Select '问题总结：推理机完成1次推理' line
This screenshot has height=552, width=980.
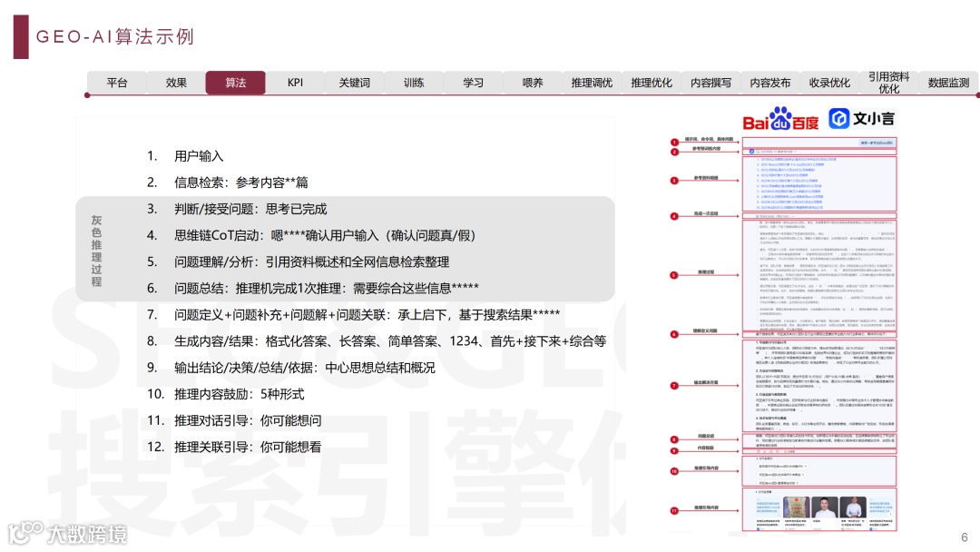tap(327, 288)
